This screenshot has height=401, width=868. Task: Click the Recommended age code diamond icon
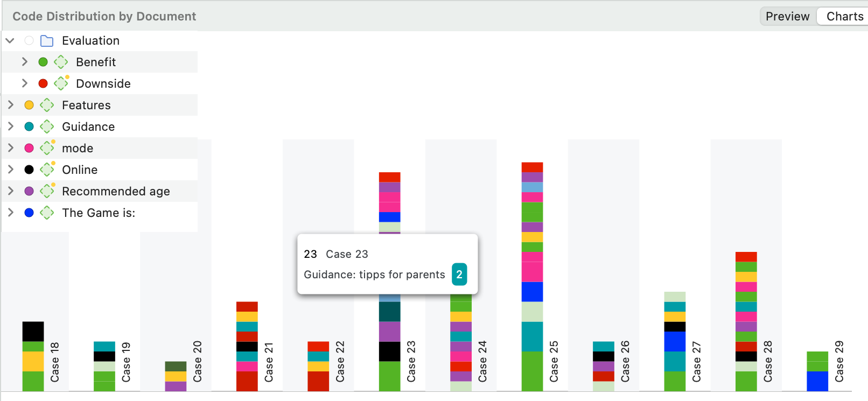click(x=47, y=192)
